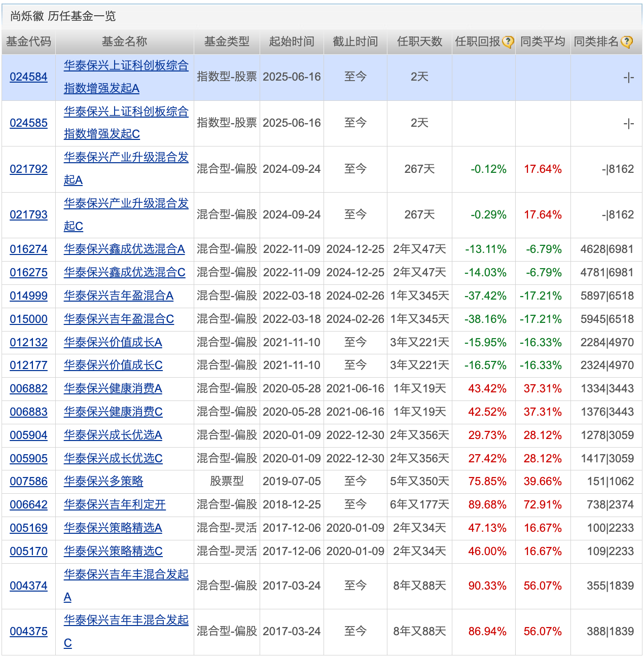Open 华泰保兴鑫成优选混合C link
This screenshot has height=658, width=644.
click(x=124, y=273)
